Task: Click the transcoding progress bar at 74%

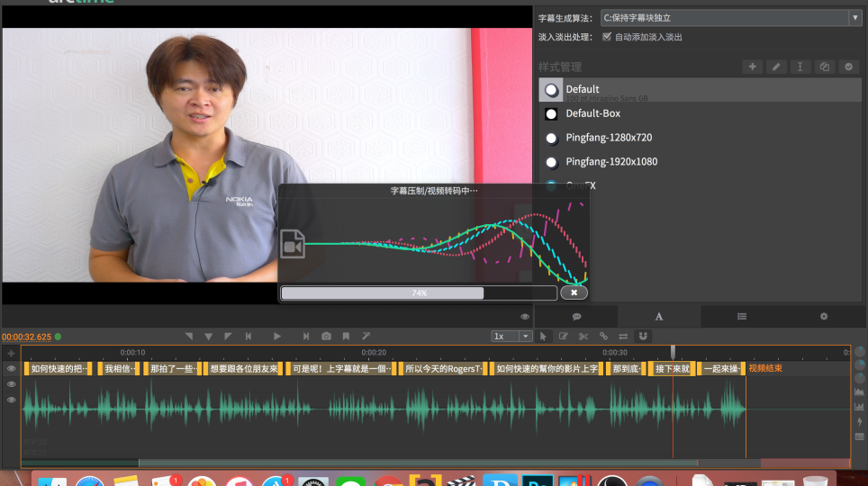Action: click(x=419, y=293)
